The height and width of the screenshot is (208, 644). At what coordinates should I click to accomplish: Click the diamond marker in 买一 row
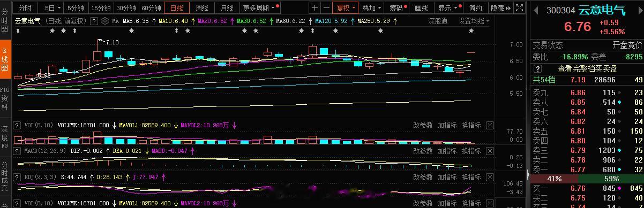(619, 188)
